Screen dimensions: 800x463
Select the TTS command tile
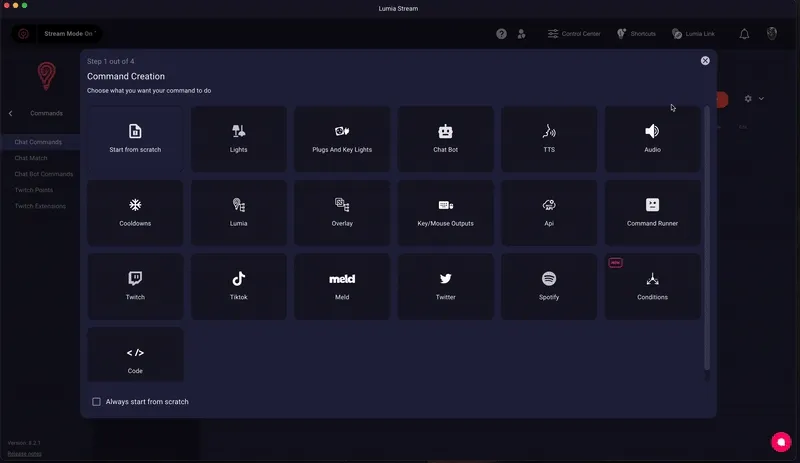tap(549, 139)
